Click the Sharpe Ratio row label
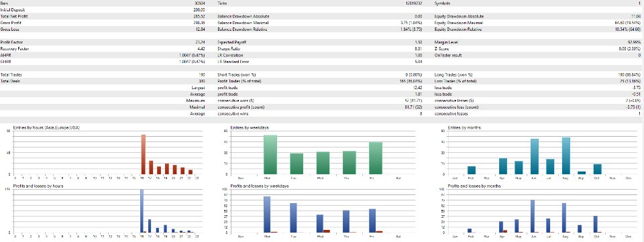The width and height of the screenshot is (644, 242). point(228,49)
